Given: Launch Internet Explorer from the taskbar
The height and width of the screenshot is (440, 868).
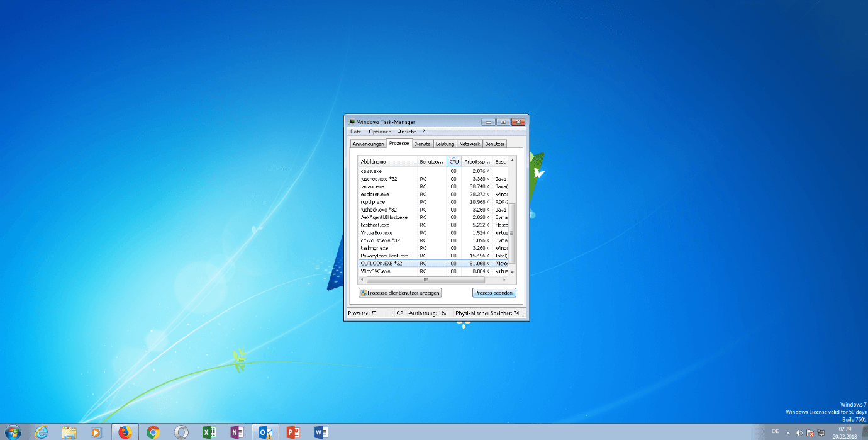Looking at the screenshot, I should [x=42, y=432].
